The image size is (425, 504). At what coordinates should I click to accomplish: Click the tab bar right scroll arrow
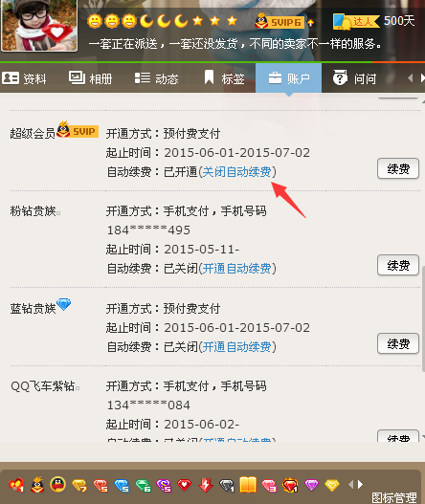pos(422,78)
